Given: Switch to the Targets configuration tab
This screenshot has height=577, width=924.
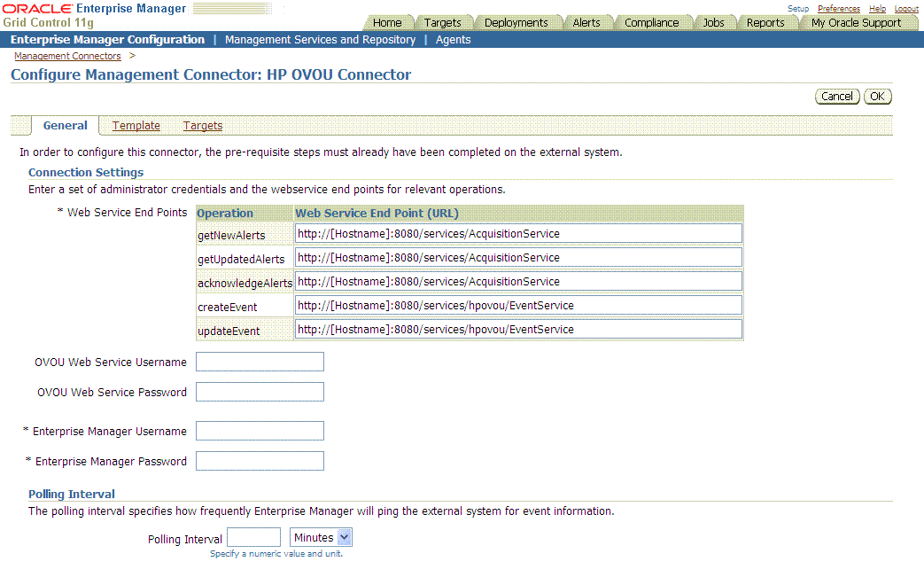Looking at the screenshot, I should pos(202,125).
